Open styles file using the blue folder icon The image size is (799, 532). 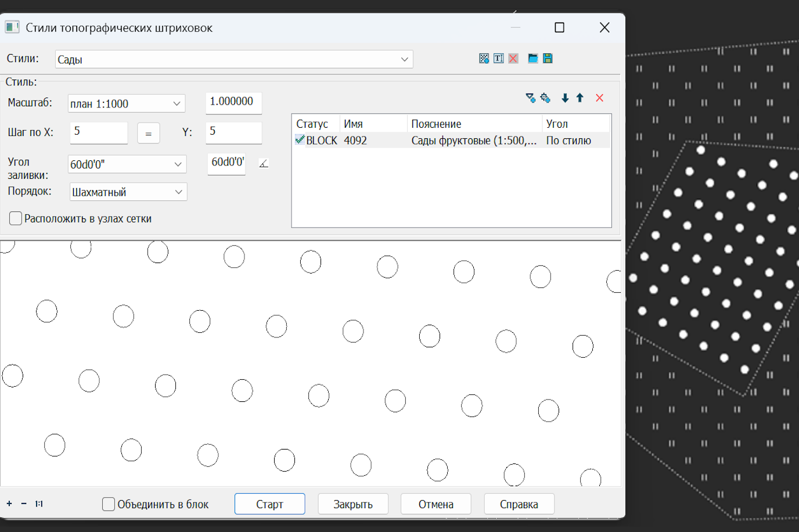coord(532,59)
